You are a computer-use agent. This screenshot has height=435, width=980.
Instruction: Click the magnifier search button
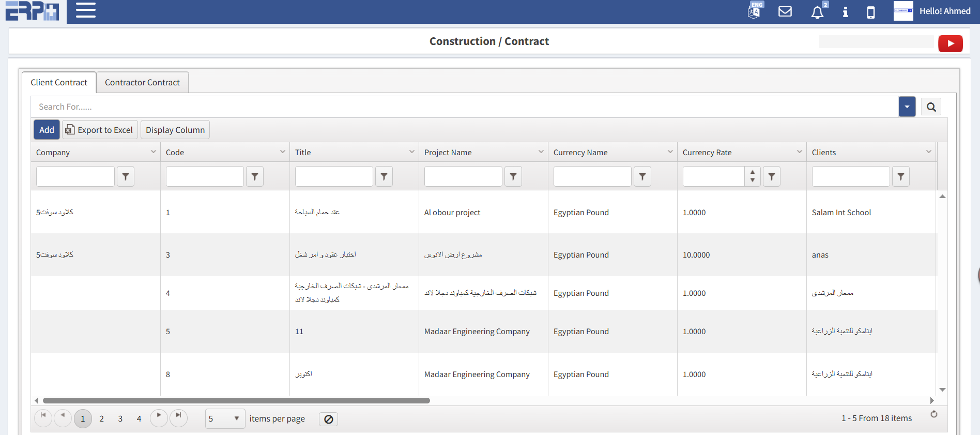coord(931,107)
